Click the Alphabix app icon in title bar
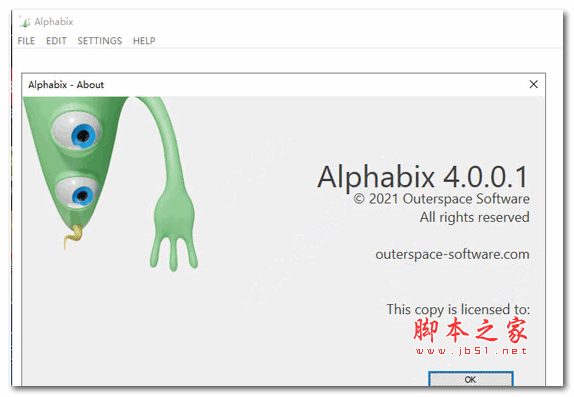Viewport: 574px width, 397px height. coord(25,22)
